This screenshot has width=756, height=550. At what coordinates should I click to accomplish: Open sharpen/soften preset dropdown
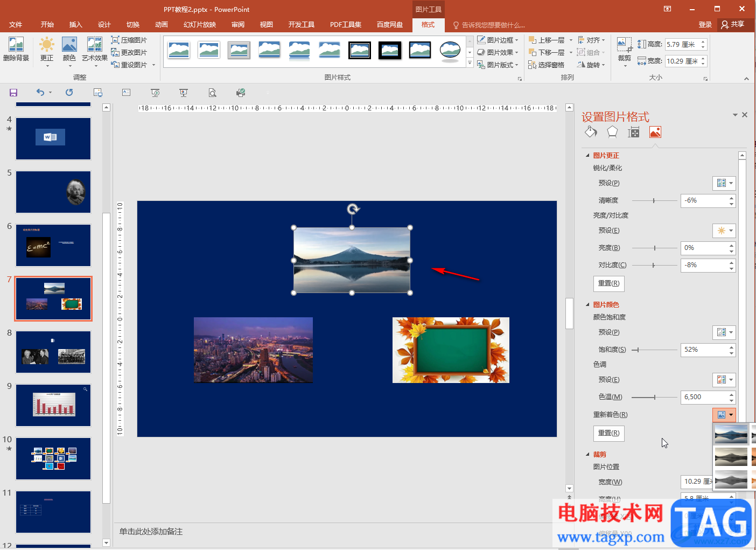tap(724, 183)
